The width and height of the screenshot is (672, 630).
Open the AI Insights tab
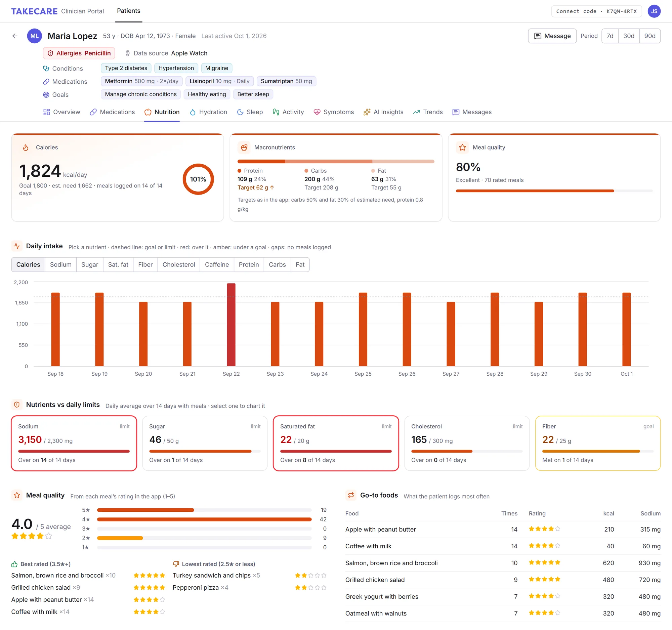coord(383,112)
